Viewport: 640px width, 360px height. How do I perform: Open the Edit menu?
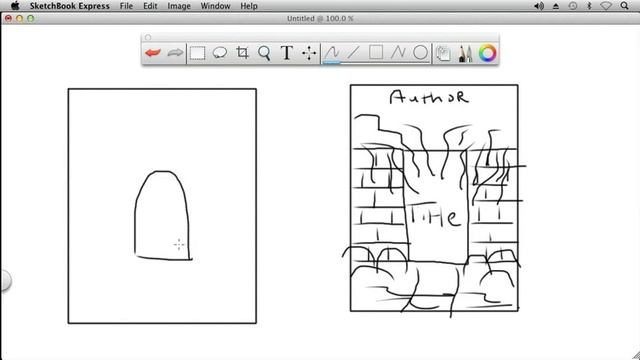[150, 6]
